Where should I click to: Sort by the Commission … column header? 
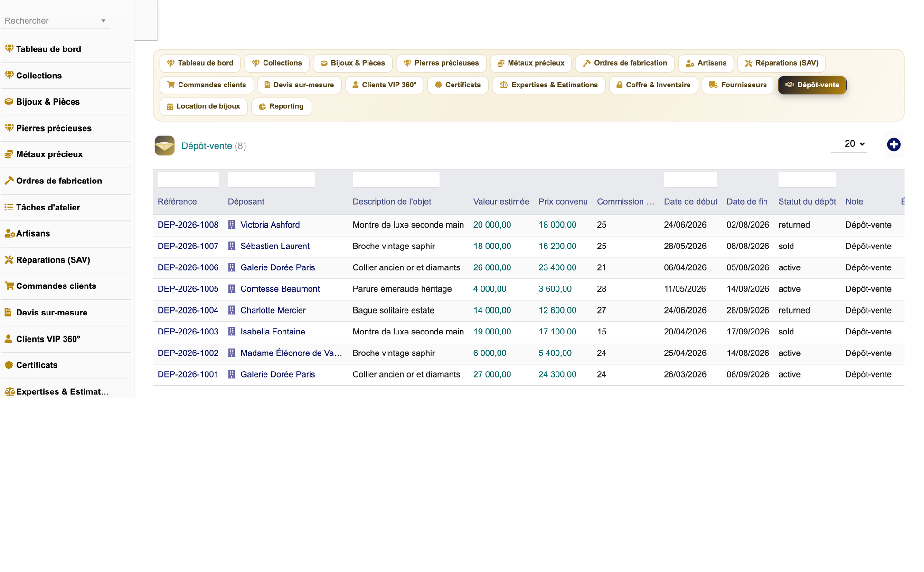tap(625, 201)
